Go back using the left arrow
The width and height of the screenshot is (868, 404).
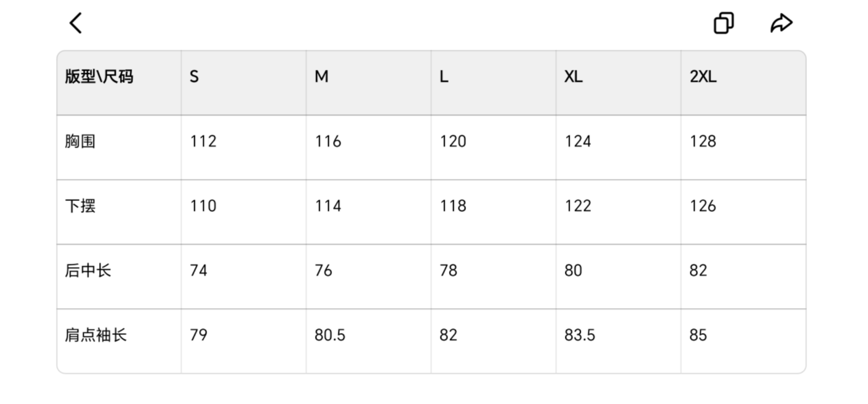pos(76,23)
